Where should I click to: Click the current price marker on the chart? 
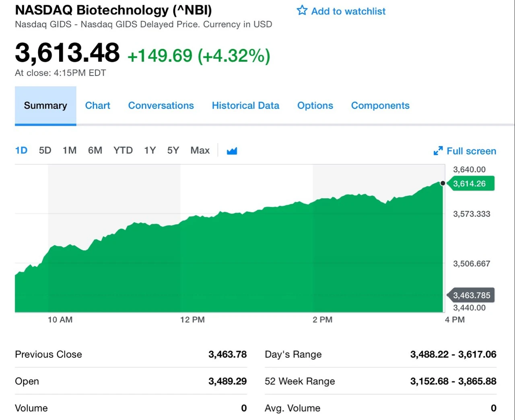tap(443, 183)
